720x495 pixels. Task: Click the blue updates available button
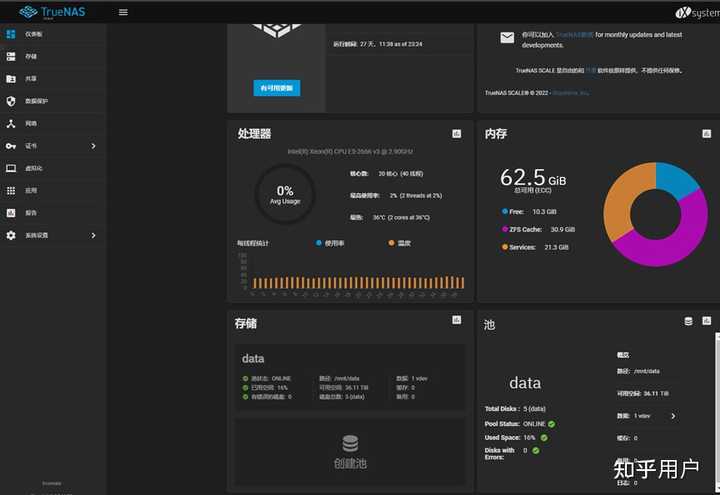(x=277, y=88)
